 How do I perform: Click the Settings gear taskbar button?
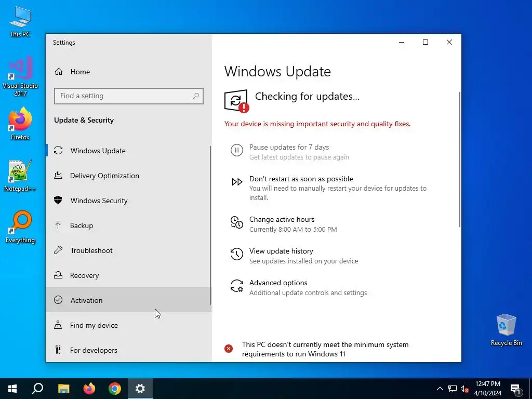coord(140,389)
